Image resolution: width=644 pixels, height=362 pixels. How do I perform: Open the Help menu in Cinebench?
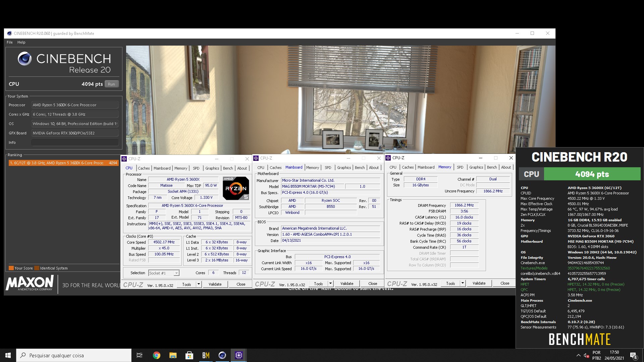[x=21, y=42]
